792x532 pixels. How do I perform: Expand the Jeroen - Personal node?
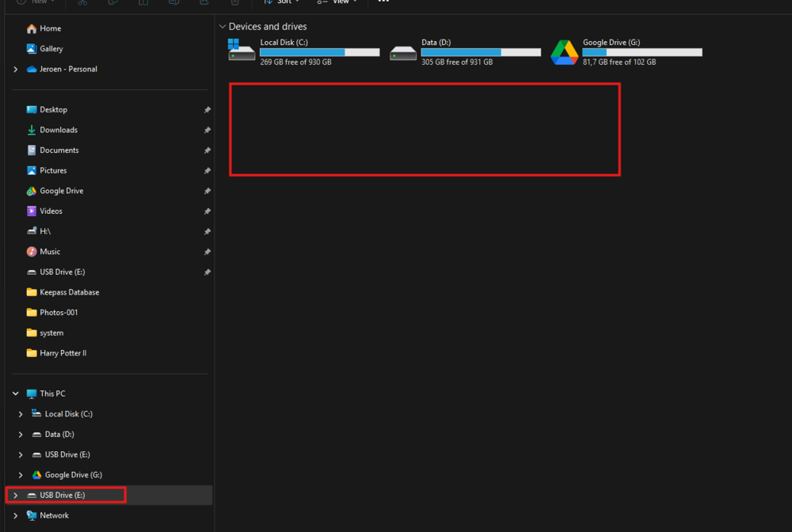tap(16, 69)
